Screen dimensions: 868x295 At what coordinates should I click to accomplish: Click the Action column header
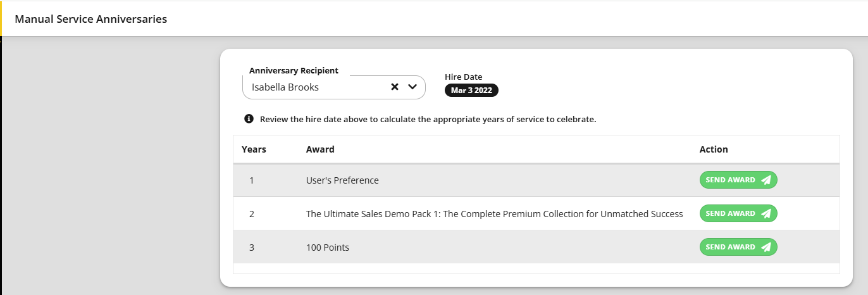point(714,149)
